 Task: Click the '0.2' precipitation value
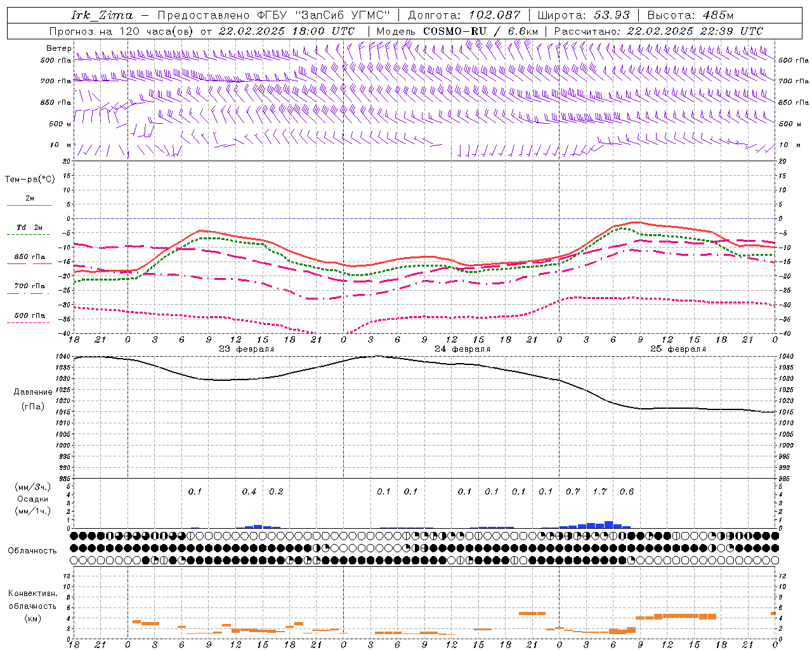tap(276, 491)
